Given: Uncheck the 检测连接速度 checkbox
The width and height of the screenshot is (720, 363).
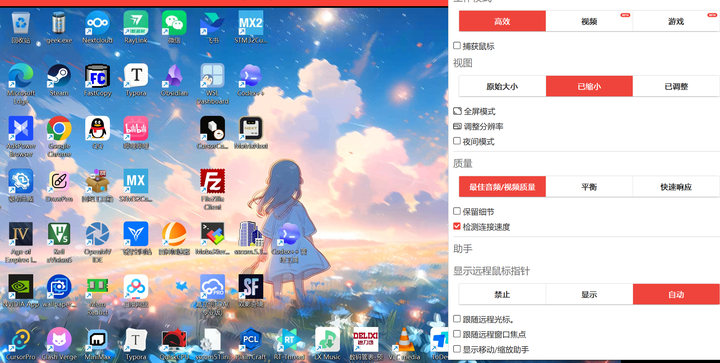Looking at the screenshot, I should [457, 226].
